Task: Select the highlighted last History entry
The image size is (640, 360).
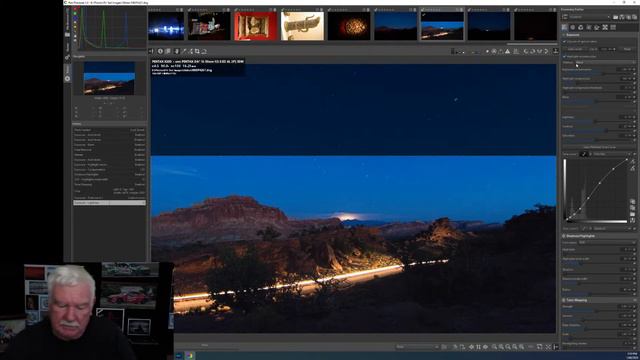Action: coord(109,202)
